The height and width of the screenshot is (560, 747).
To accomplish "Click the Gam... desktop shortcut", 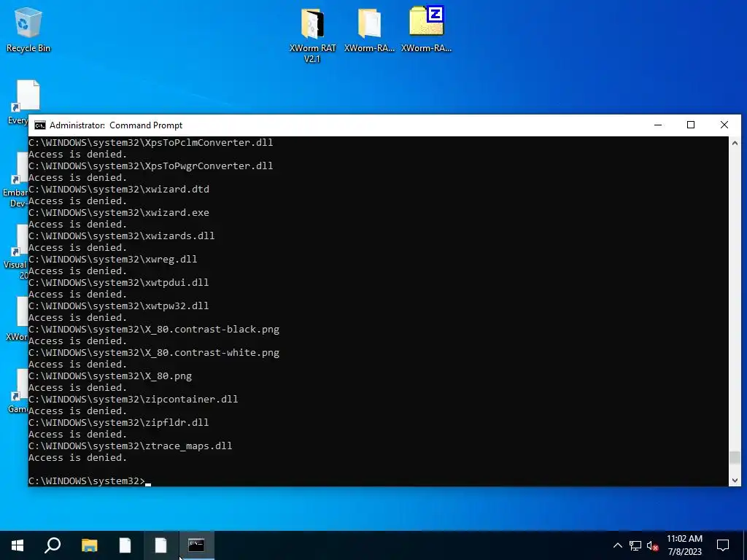I will click(18, 392).
